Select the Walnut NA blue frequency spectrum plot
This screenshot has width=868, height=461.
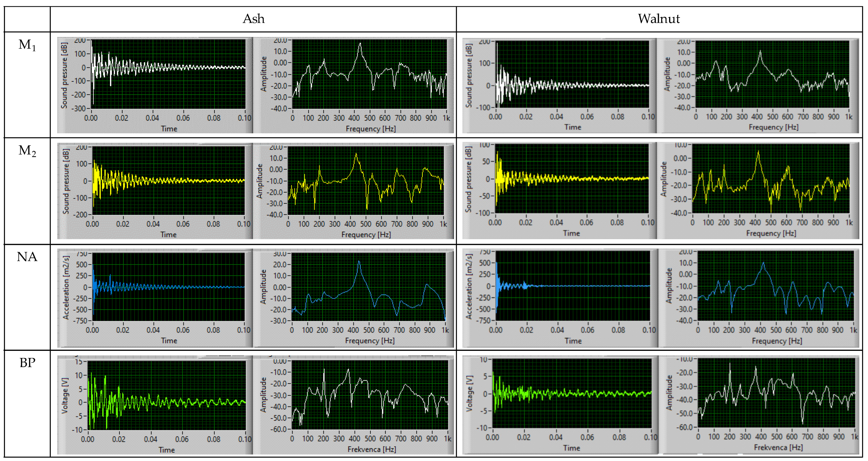tap(775, 286)
